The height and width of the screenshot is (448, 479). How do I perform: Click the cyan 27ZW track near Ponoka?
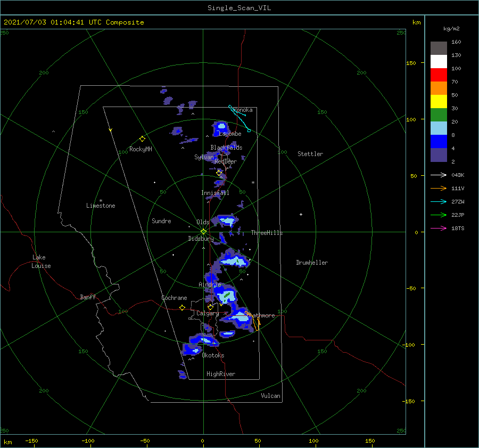coord(240,118)
